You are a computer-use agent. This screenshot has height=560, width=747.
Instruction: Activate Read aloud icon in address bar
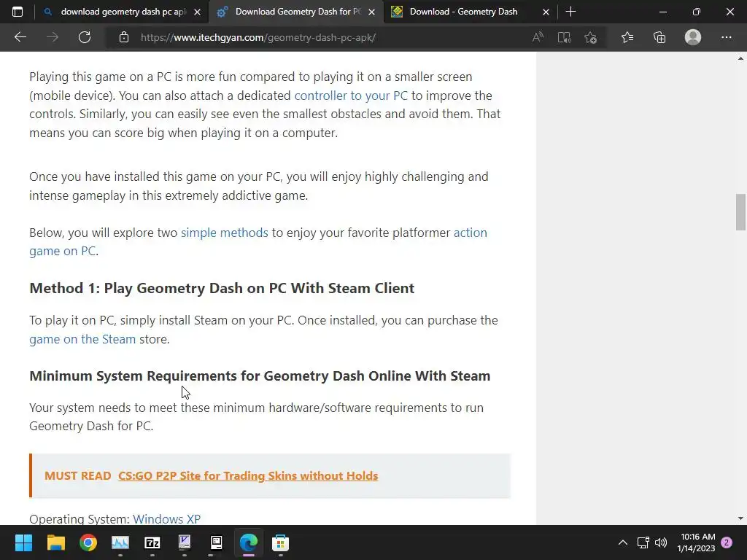[x=538, y=37]
